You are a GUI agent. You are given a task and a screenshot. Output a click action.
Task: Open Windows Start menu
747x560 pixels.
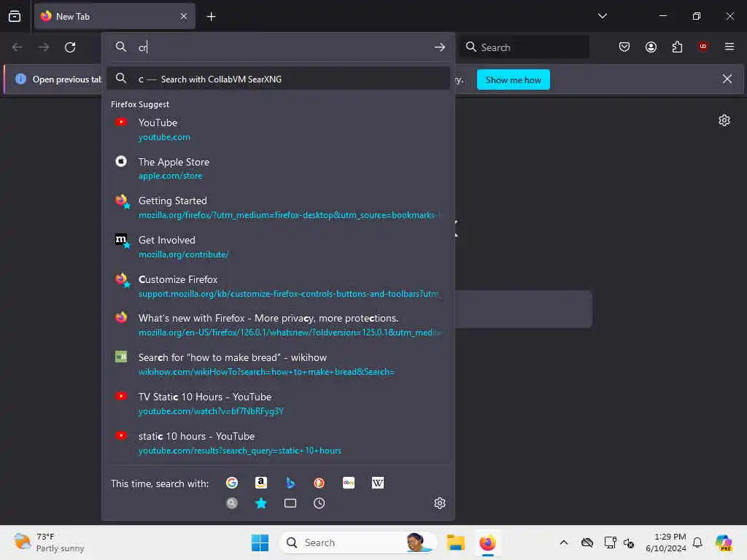click(260, 542)
